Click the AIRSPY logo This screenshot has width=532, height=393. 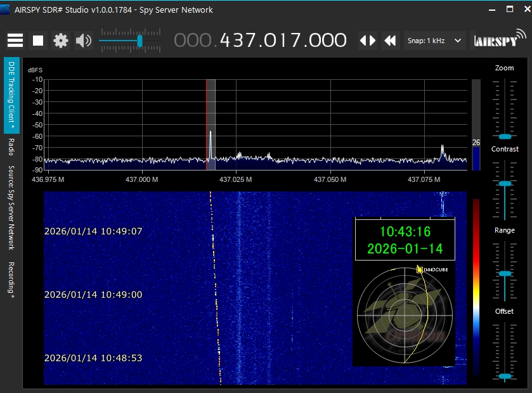click(500, 38)
